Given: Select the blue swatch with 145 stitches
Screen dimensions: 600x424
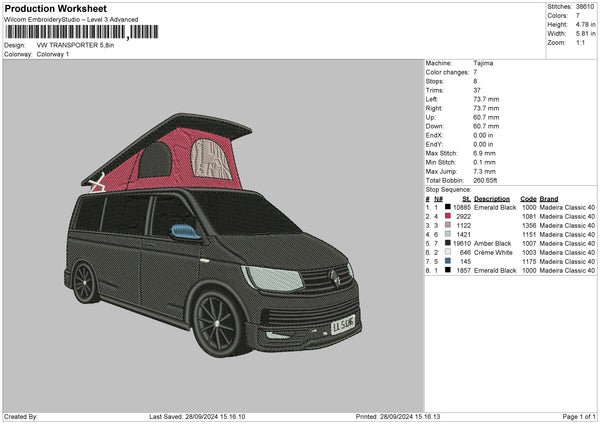Looking at the screenshot, I should 446,261.
